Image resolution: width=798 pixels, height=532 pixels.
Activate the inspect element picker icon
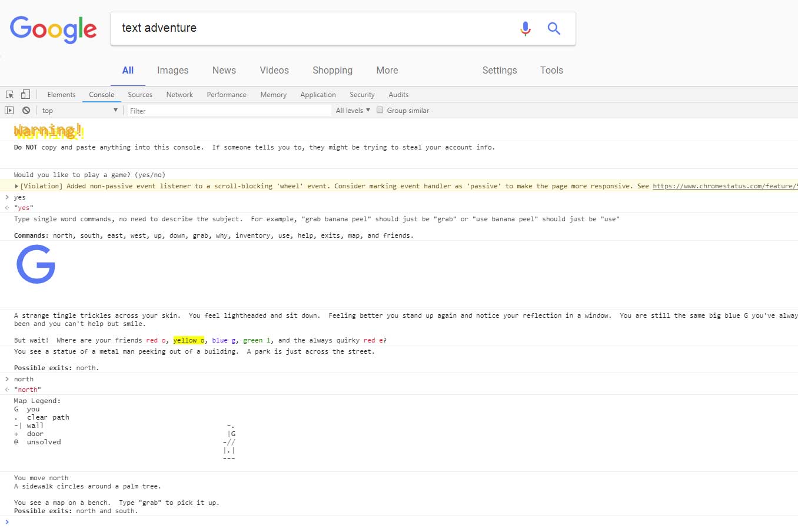[9, 95]
